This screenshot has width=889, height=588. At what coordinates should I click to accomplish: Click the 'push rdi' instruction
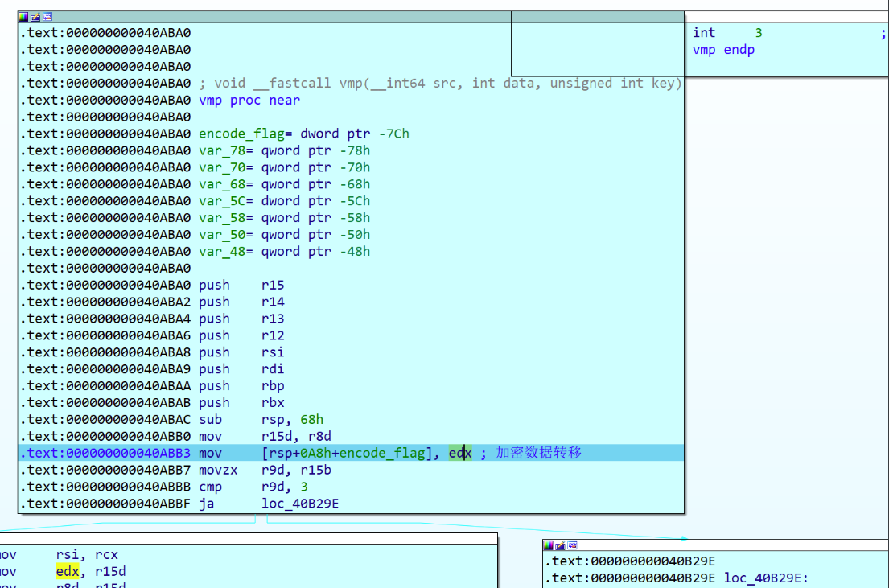click(241, 369)
